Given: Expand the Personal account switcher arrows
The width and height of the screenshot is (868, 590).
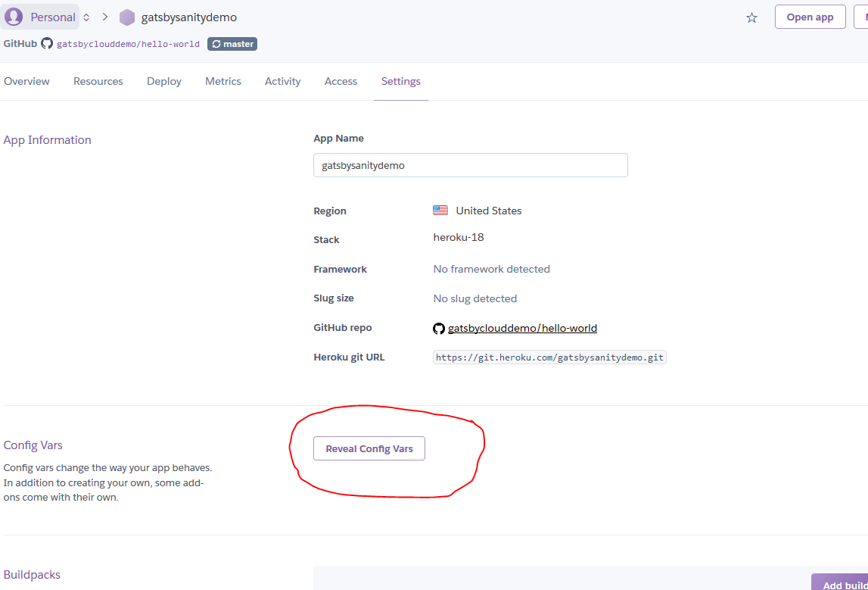Looking at the screenshot, I should click(x=86, y=17).
